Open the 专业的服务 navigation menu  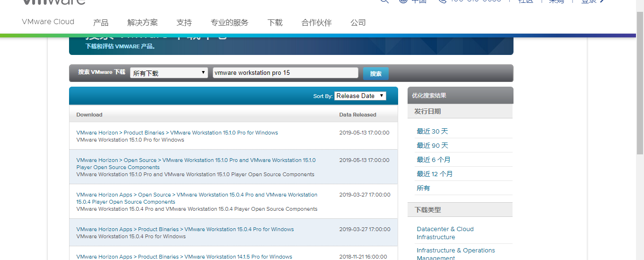(x=229, y=22)
